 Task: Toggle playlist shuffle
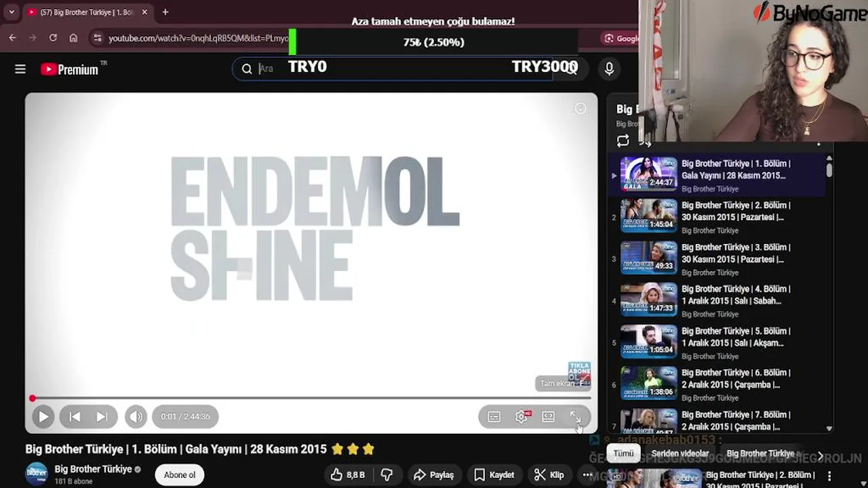tap(645, 141)
